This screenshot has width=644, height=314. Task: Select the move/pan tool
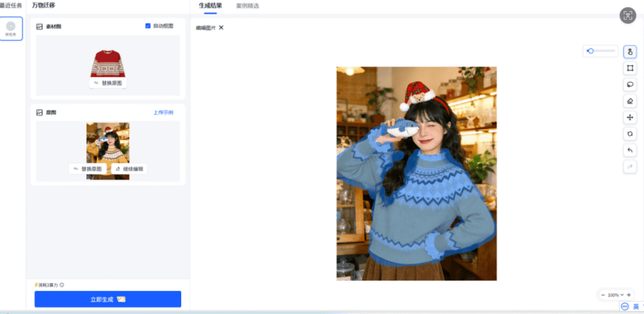pyautogui.click(x=630, y=117)
